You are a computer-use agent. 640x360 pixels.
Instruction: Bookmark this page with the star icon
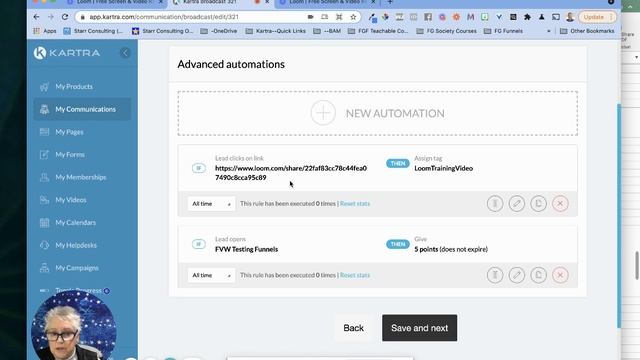(353, 17)
